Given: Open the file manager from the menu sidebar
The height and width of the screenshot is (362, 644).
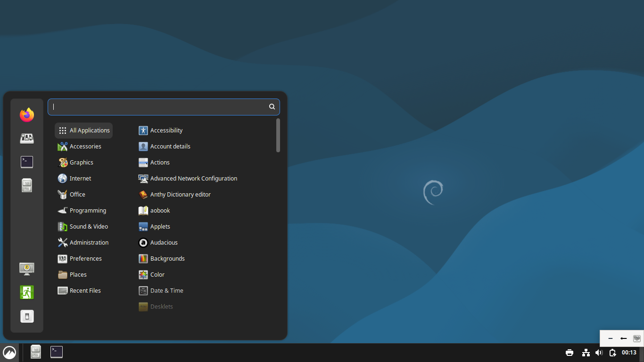Looking at the screenshot, I should (27, 185).
